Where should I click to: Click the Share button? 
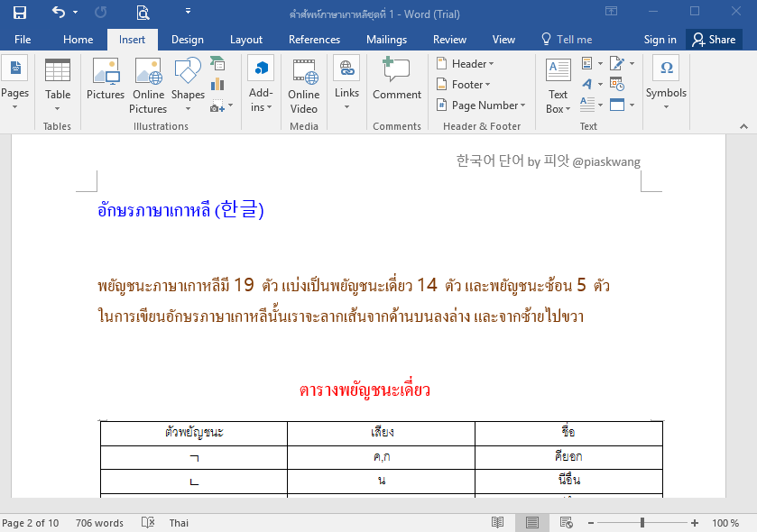coord(714,40)
